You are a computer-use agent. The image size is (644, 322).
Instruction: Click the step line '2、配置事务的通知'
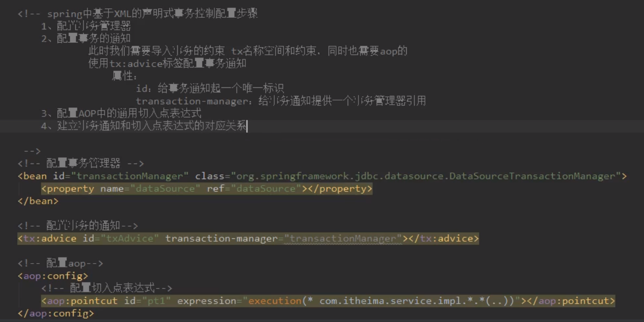86,39
